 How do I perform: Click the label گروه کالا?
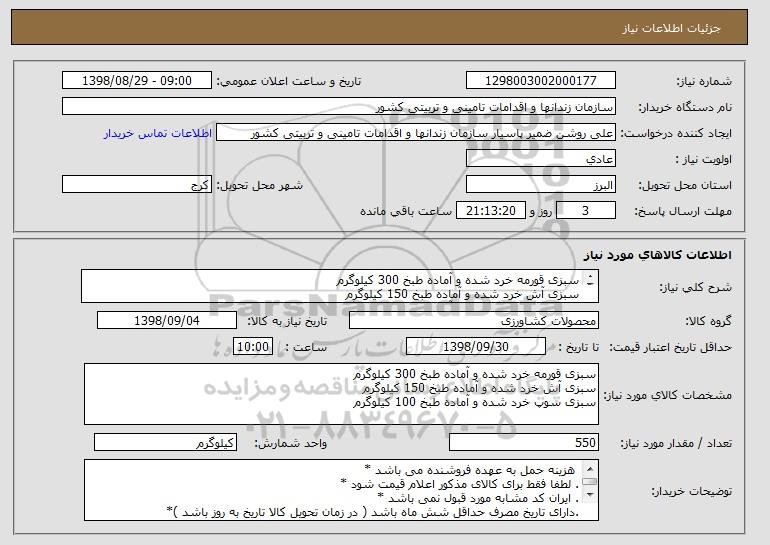(x=709, y=321)
